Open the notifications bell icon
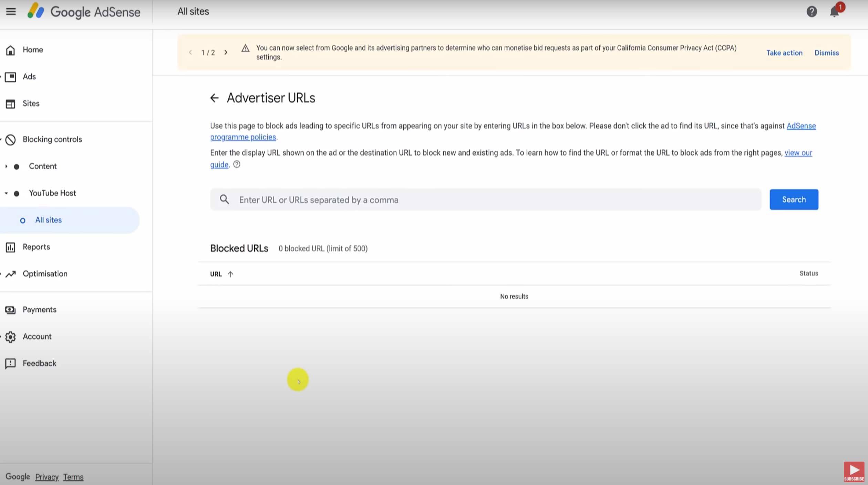Image resolution: width=868 pixels, height=485 pixels. tap(834, 12)
